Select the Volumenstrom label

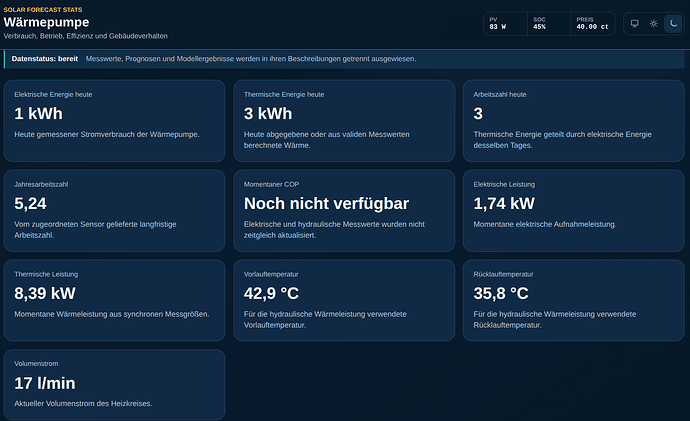pos(36,363)
